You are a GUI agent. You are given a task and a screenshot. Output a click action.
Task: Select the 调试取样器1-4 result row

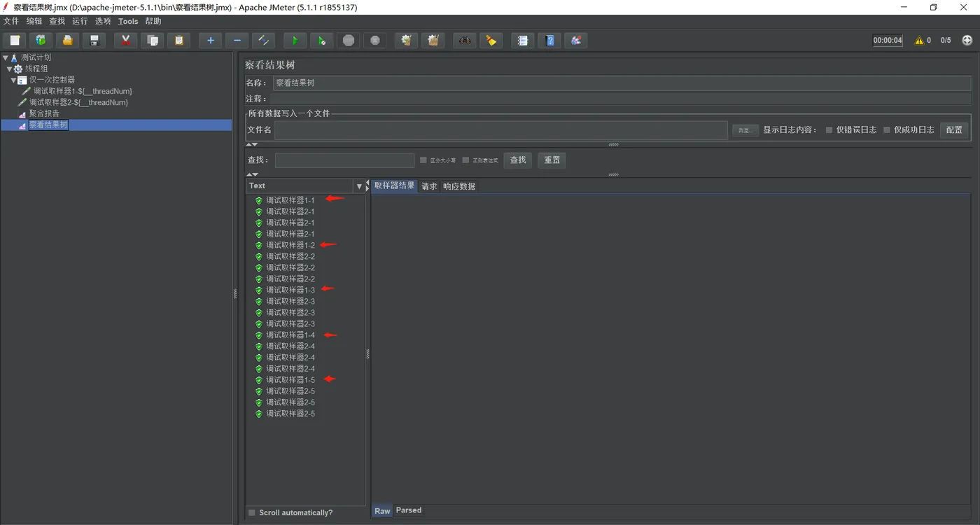(x=290, y=335)
